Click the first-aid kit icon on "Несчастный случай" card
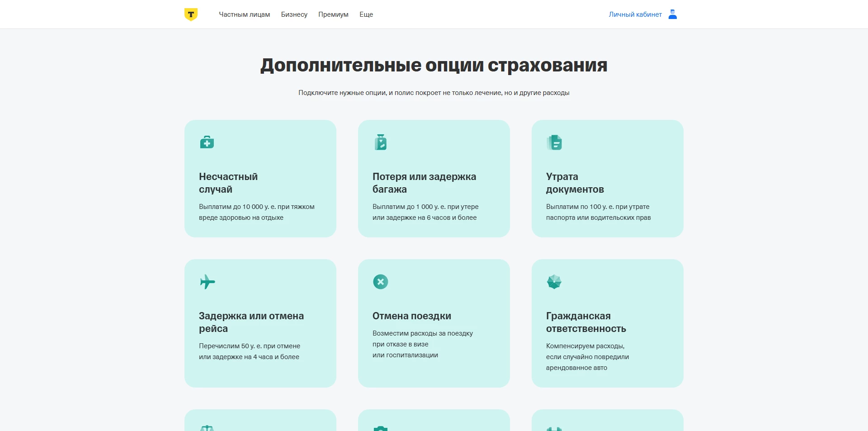This screenshot has width=868, height=431. click(x=207, y=142)
